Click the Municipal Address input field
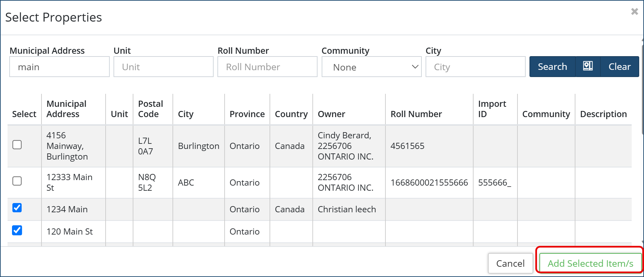This screenshot has width=644, height=277. tap(59, 67)
